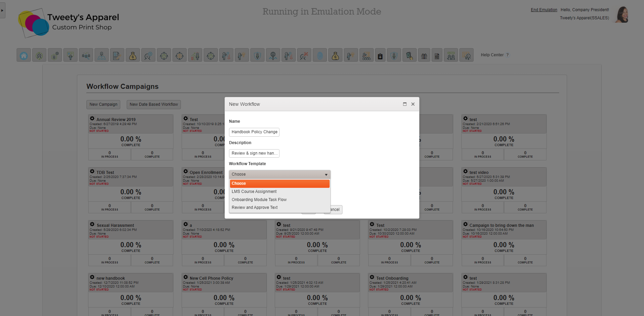Select Review and Approve Text template
This screenshot has height=316, width=644.
click(x=279, y=208)
